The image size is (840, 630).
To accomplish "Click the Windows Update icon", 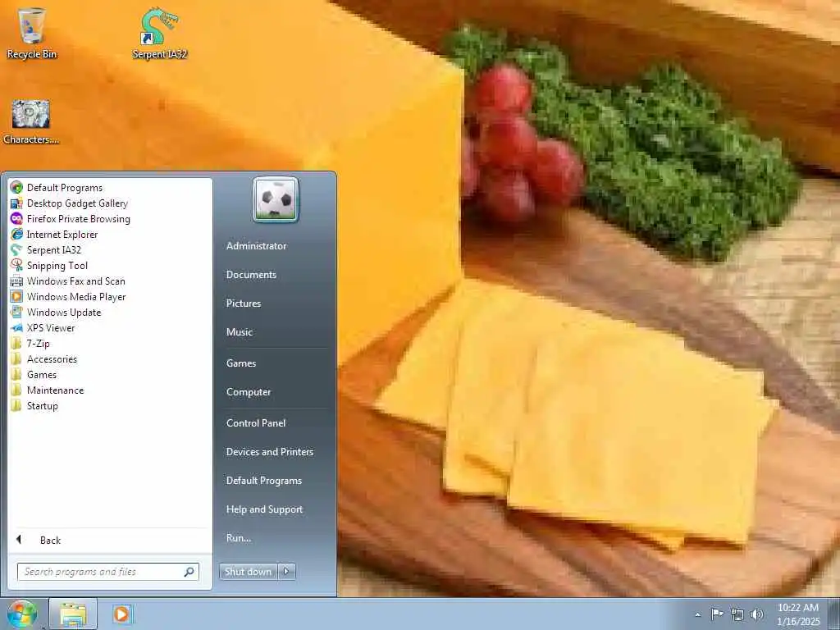I will tap(16, 312).
